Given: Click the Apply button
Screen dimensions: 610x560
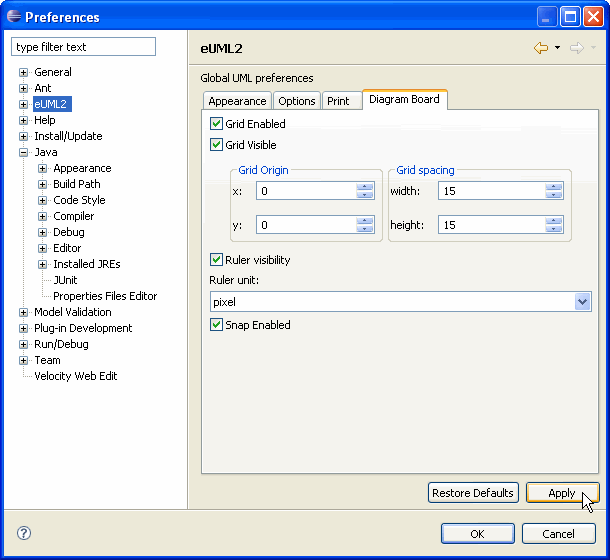Looking at the screenshot, I should pyautogui.click(x=562, y=493).
